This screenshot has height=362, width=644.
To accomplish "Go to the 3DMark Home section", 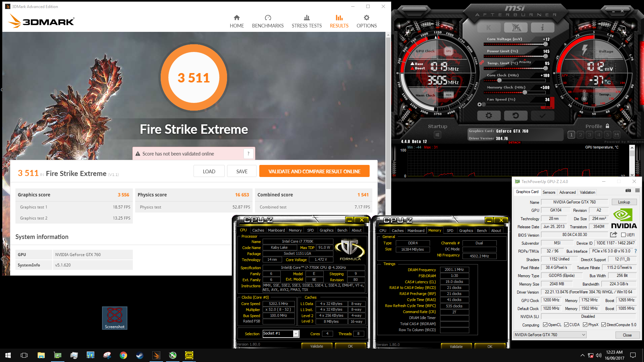I will (x=237, y=21).
